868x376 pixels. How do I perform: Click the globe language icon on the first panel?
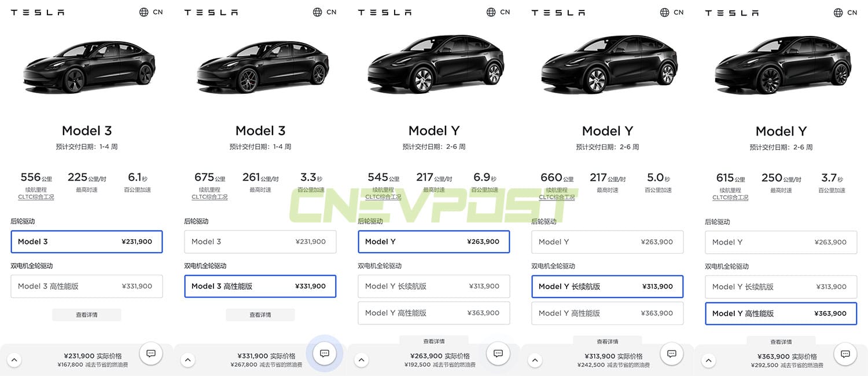142,12
